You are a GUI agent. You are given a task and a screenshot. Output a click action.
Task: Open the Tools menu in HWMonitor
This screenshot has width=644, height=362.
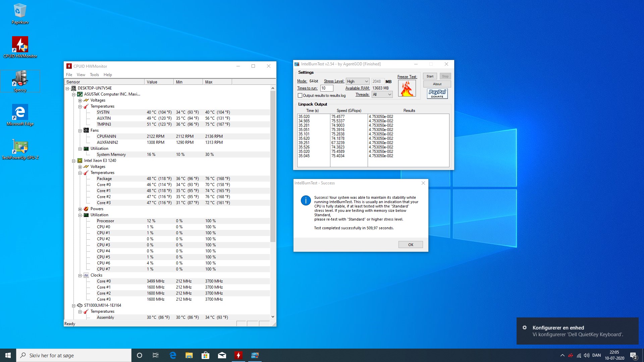coord(94,75)
